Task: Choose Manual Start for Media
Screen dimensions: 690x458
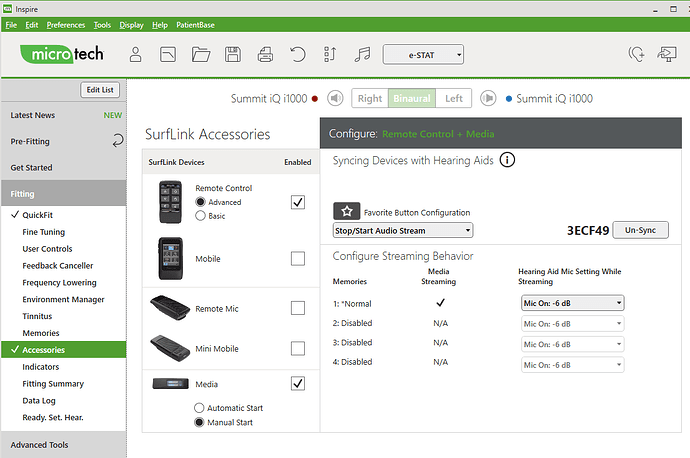Action: point(199,422)
